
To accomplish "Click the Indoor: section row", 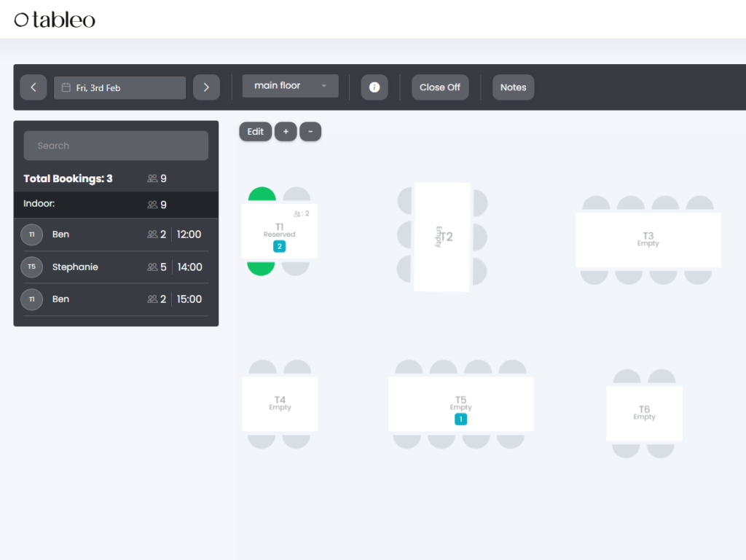I will [116, 205].
